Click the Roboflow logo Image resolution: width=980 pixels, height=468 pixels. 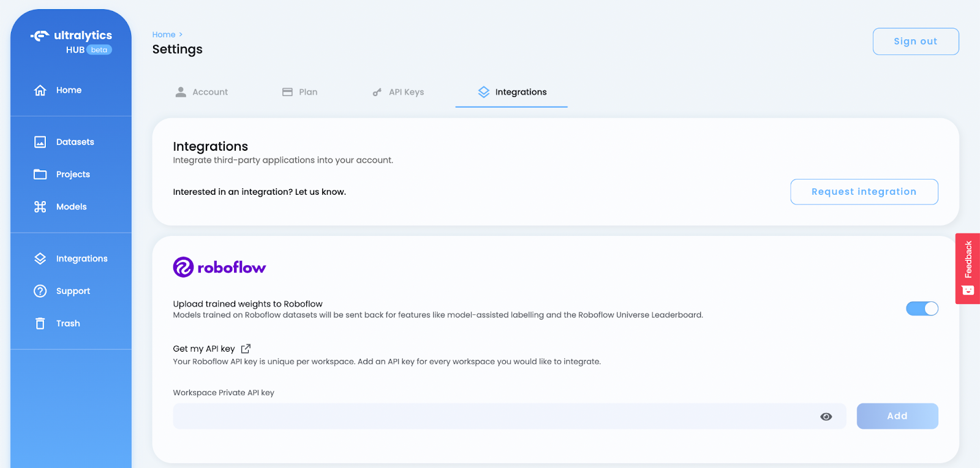point(219,267)
